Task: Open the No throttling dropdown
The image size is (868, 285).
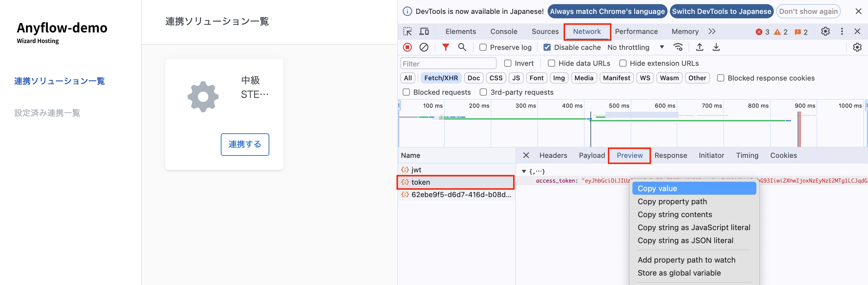Action: coord(636,47)
